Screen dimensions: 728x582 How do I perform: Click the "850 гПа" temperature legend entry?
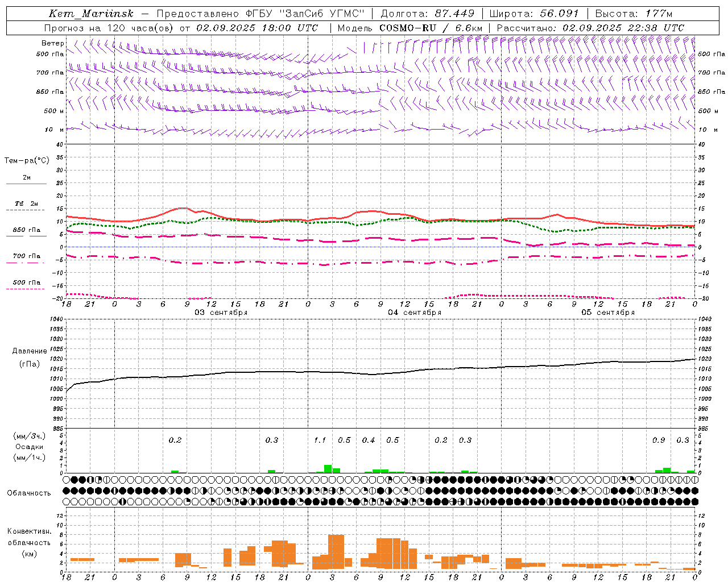pyautogui.click(x=27, y=230)
